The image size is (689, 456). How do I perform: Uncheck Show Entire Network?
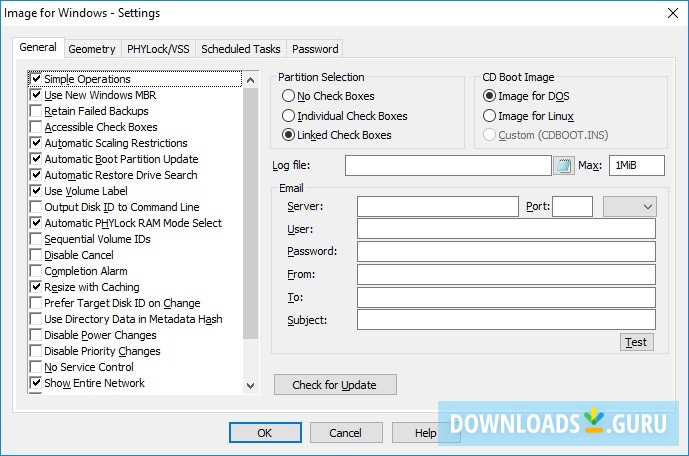click(x=36, y=383)
